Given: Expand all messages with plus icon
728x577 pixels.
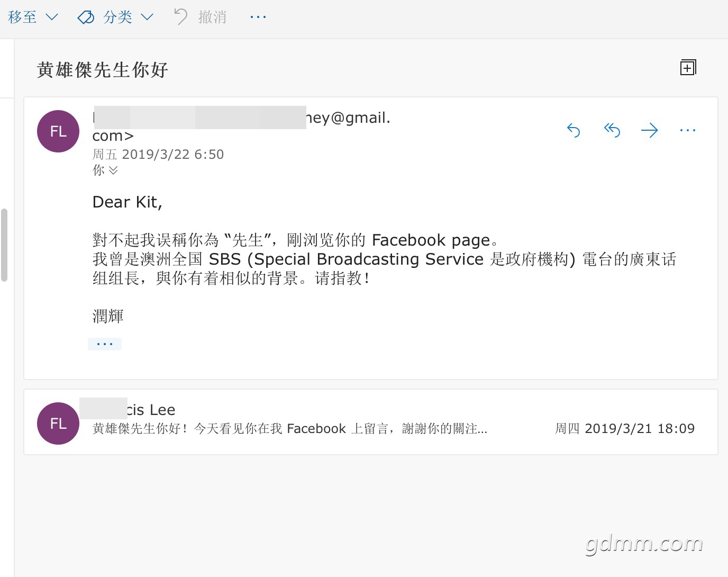Looking at the screenshot, I should coord(688,67).
